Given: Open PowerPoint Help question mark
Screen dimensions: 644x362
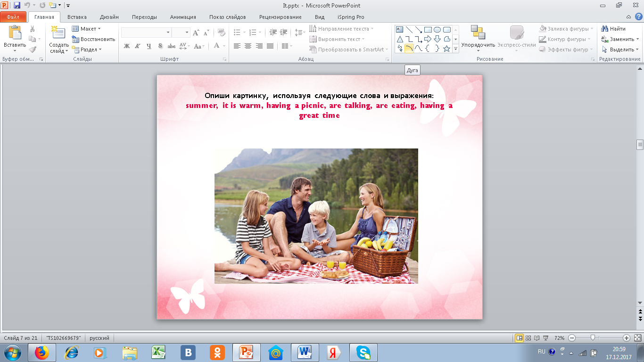Looking at the screenshot, I should pos(638,17).
